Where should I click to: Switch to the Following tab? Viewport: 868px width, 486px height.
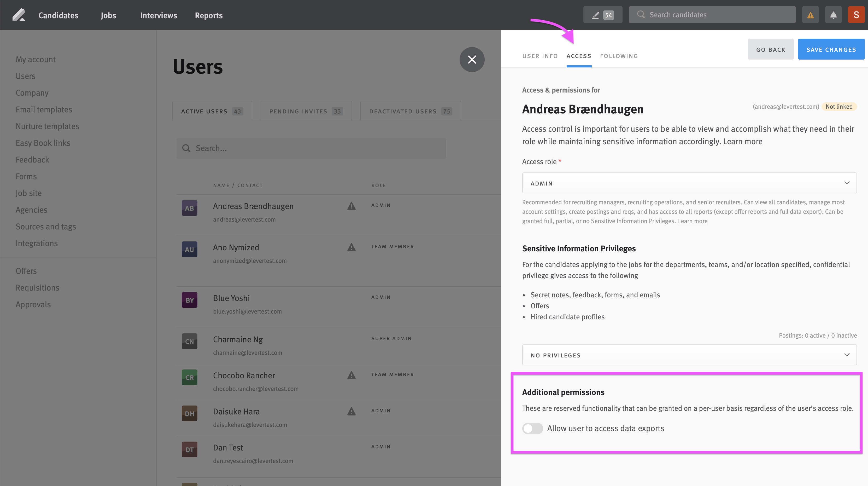(x=619, y=56)
